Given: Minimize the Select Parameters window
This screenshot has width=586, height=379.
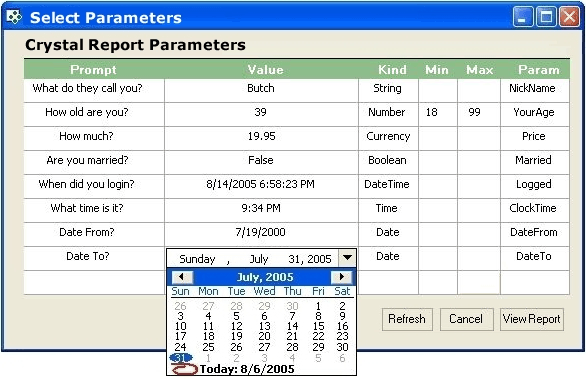Looking at the screenshot, I should click(x=523, y=17).
